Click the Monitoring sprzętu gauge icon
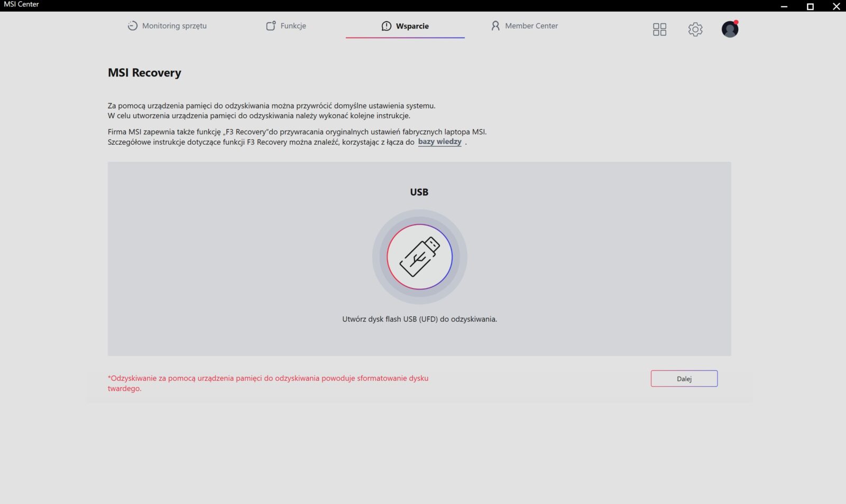This screenshot has width=846, height=504. (x=132, y=26)
